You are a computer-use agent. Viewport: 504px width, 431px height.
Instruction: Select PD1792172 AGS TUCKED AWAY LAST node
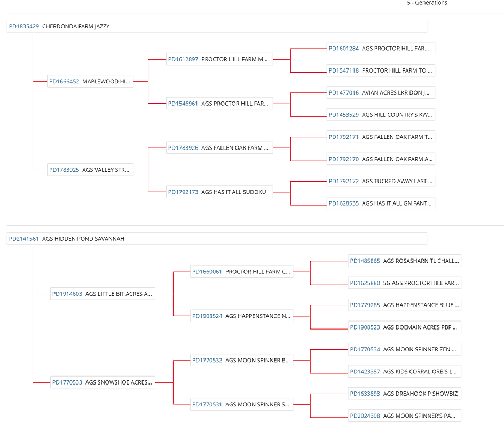[381, 181]
